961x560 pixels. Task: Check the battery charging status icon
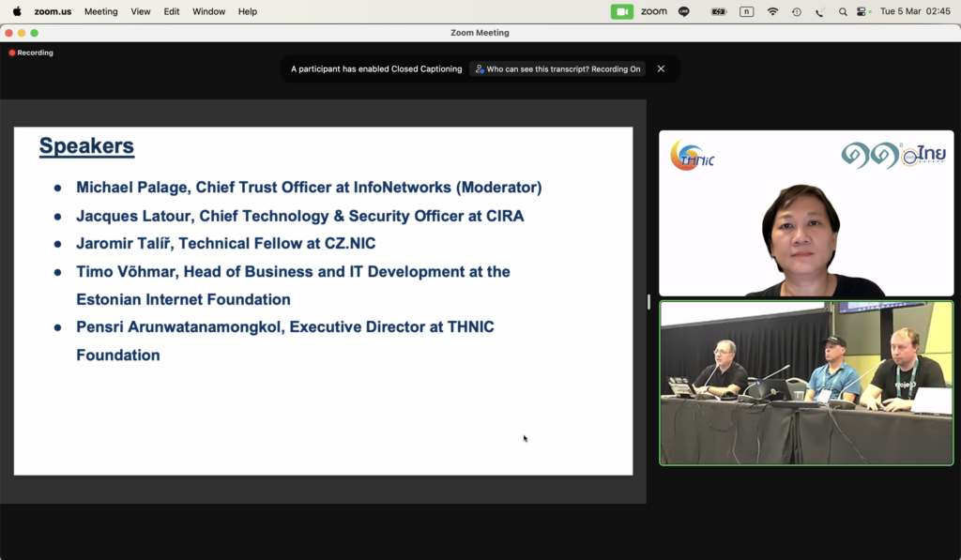(719, 11)
